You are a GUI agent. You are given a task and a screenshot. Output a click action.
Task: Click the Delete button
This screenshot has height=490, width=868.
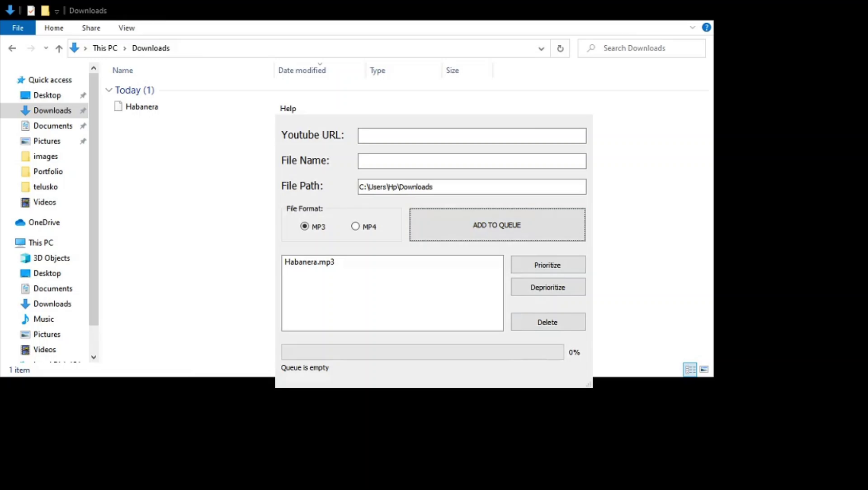tap(548, 322)
